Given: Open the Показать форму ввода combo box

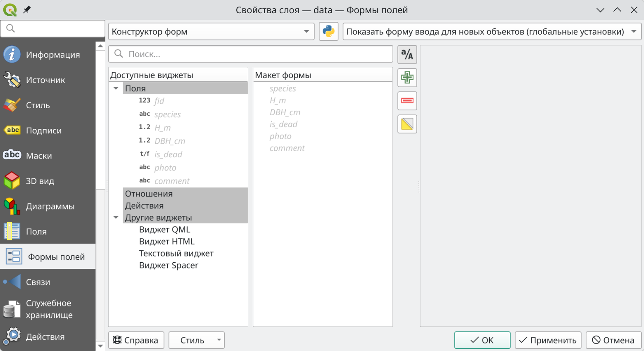Looking at the screenshot, I should tap(492, 31).
